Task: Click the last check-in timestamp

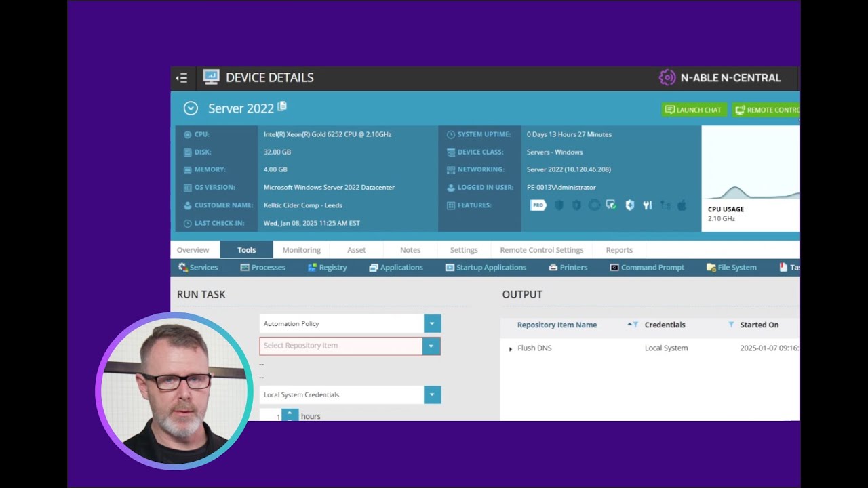Action: coord(312,223)
